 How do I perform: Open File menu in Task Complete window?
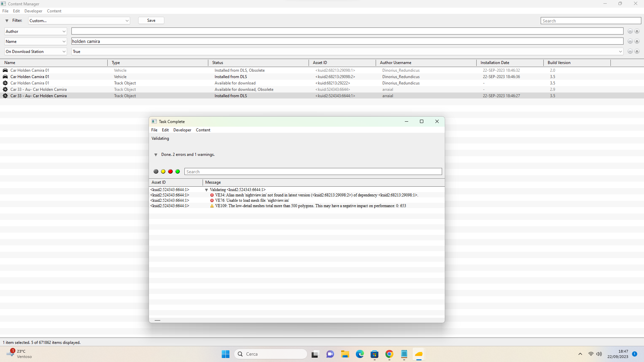pyautogui.click(x=154, y=130)
